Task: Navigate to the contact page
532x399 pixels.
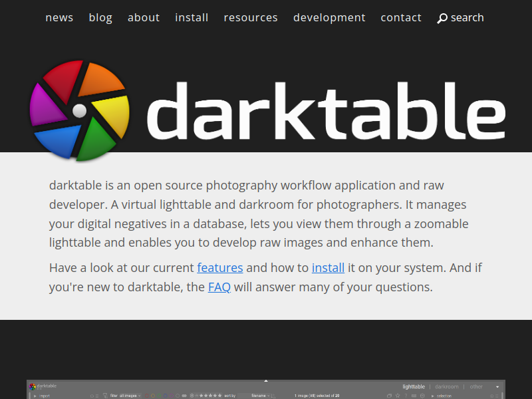Action: [401, 18]
